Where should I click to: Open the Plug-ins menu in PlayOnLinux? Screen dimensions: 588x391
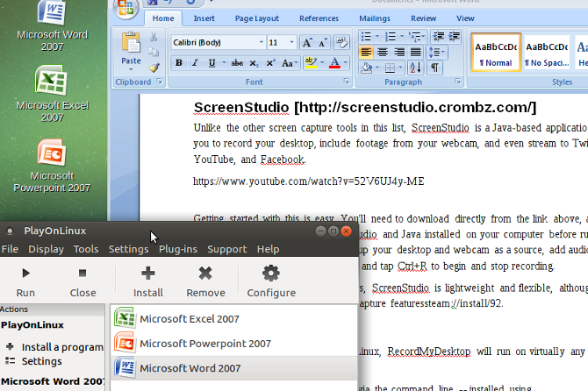(x=177, y=249)
